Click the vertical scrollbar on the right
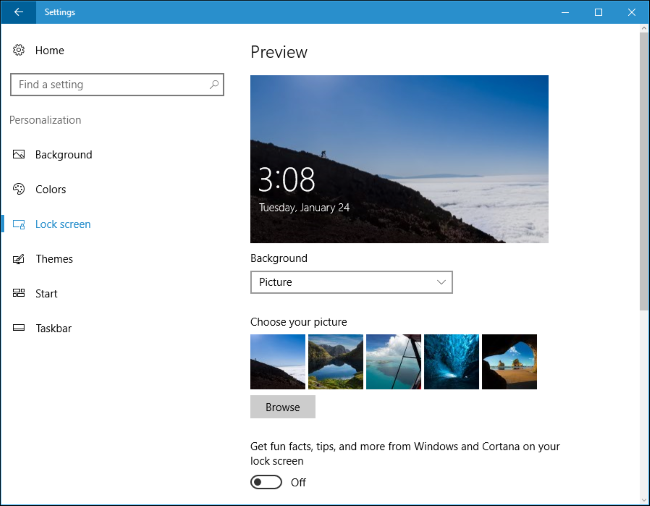The image size is (650, 506). [644, 171]
